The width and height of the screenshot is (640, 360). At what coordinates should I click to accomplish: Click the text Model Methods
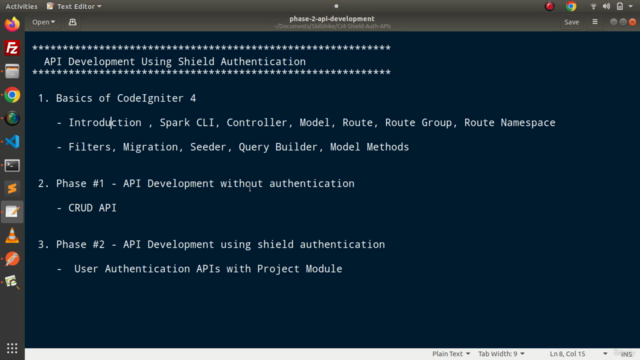click(x=369, y=147)
